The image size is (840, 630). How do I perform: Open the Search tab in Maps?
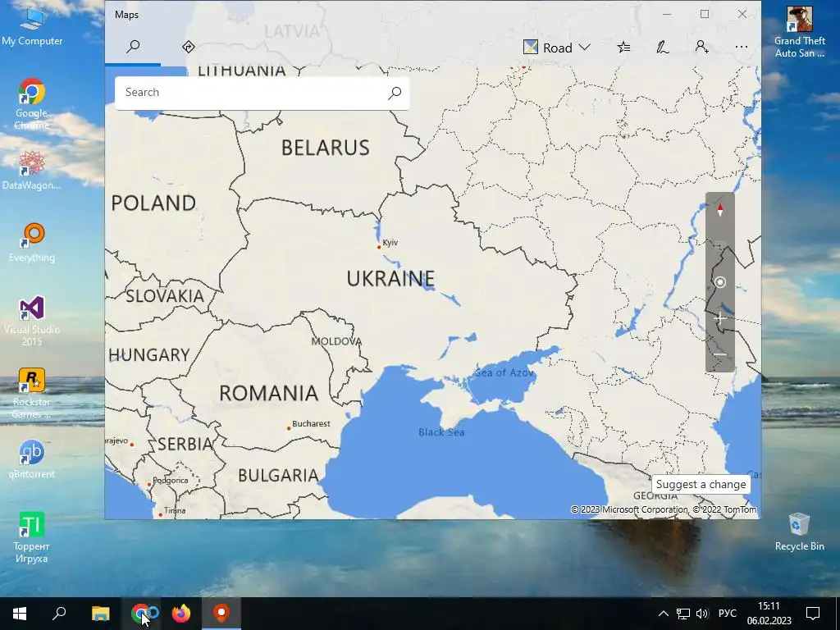point(133,47)
